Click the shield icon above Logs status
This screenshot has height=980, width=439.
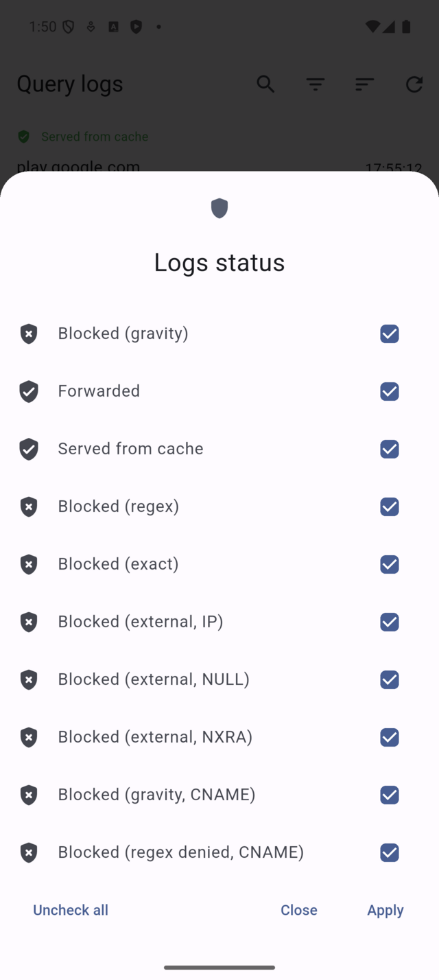point(219,208)
